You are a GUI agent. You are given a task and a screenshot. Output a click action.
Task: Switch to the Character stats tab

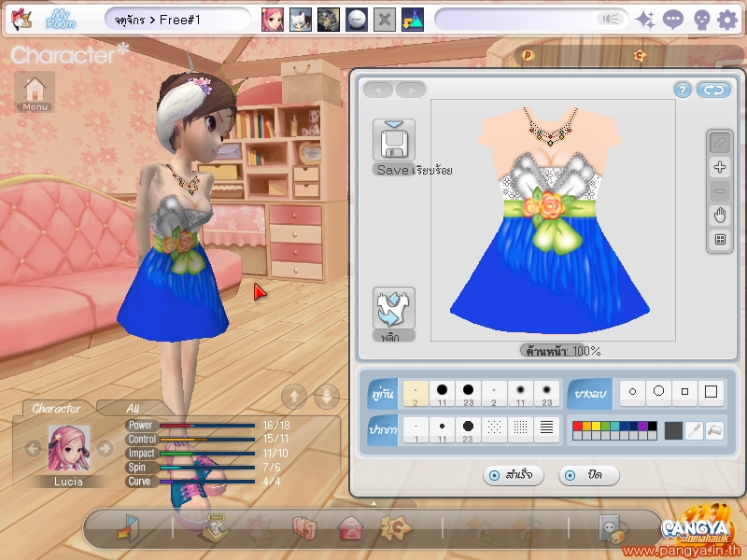pos(56,408)
